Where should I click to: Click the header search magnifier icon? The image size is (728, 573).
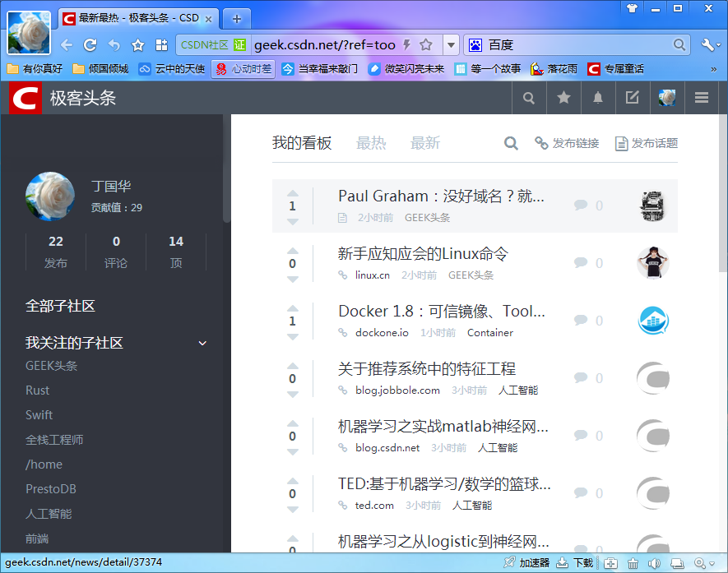tap(529, 98)
